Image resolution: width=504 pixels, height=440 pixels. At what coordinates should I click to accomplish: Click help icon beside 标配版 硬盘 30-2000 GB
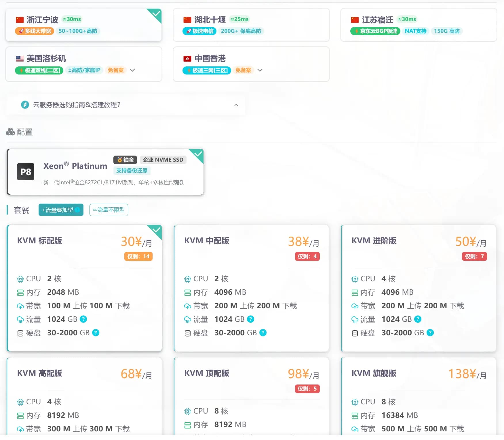click(x=96, y=333)
